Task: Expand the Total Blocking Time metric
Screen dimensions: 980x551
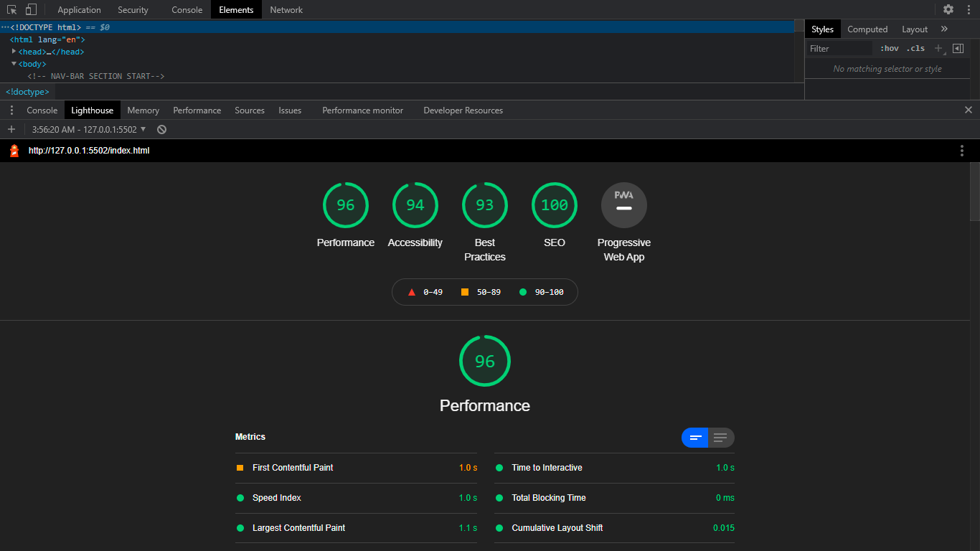Action: 614,498
